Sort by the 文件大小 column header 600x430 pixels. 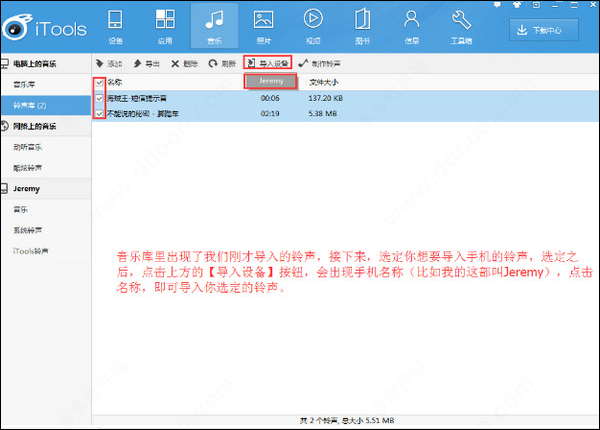(324, 82)
